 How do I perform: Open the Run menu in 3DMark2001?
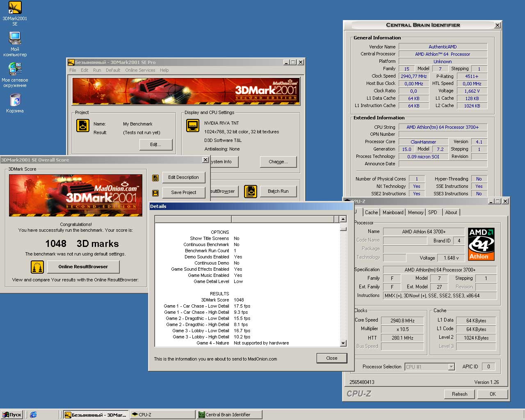point(97,70)
